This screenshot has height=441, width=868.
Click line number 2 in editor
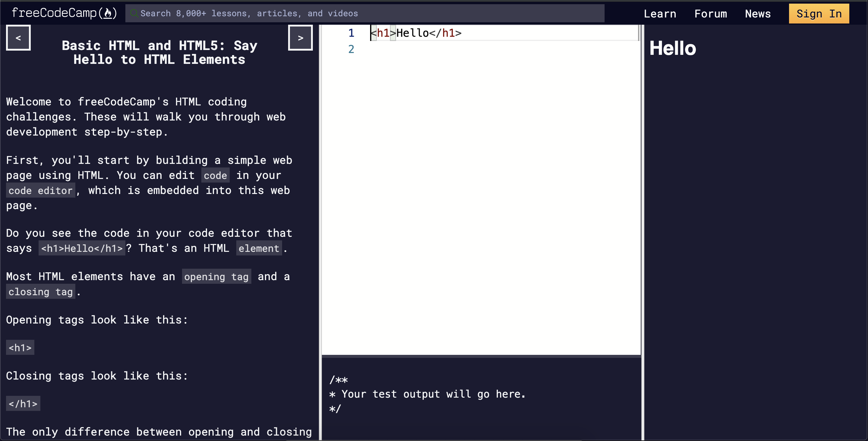(351, 49)
